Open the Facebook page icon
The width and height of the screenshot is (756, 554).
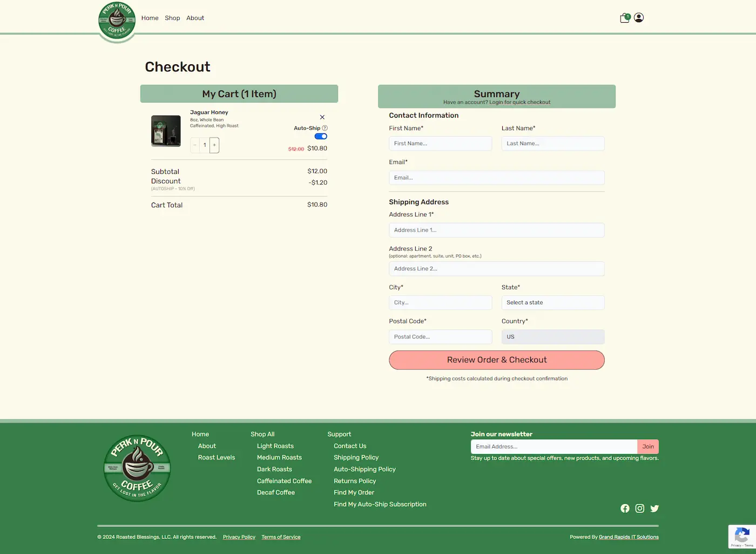(x=625, y=508)
